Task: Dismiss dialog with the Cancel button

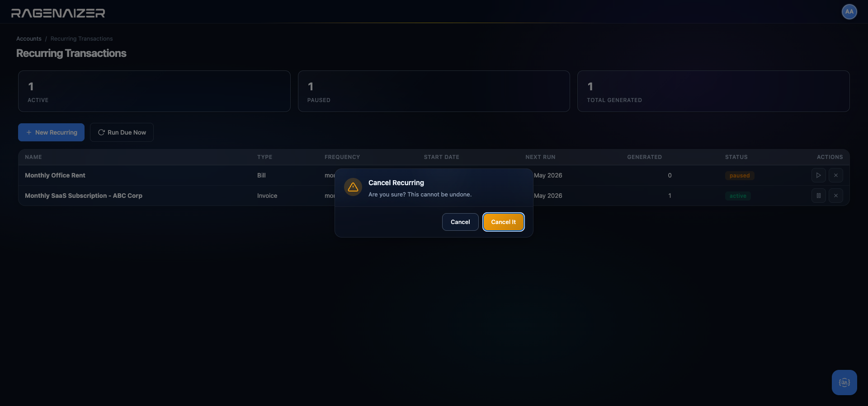Action: click(x=460, y=222)
